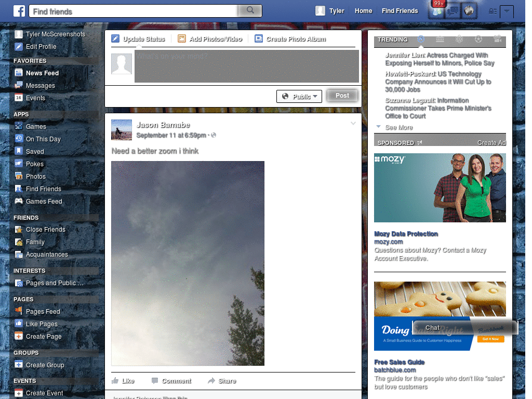The height and width of the screenshot is (399, 532).
Task: Comment on Jason Barnabe's post
Action: pos(171,381)
